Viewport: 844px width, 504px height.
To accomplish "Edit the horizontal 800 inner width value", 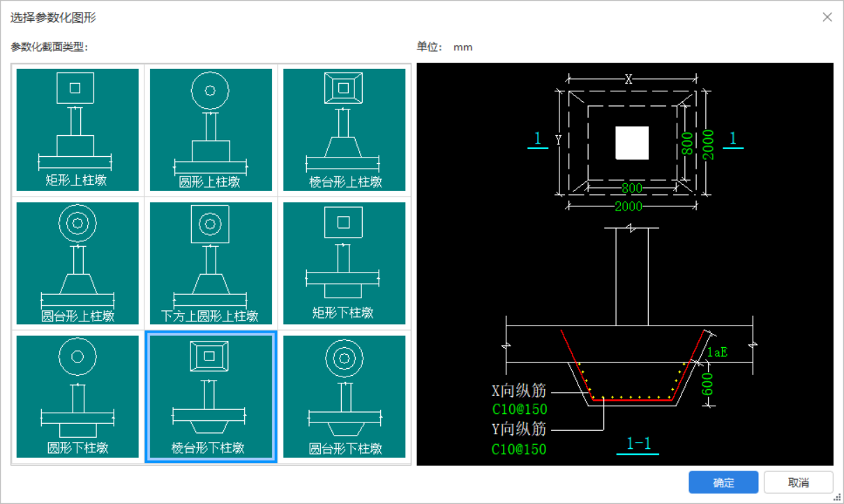I will point(632,188).
